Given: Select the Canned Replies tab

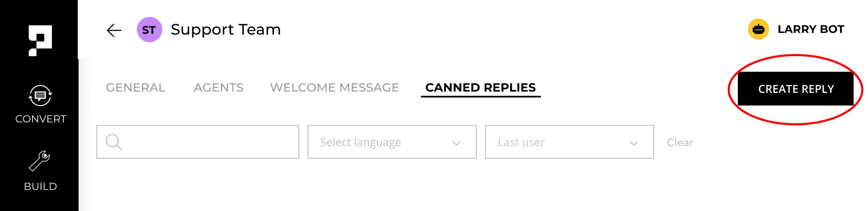Looking at the screenshot, I should pyautogui.click(x=480, y=88).
